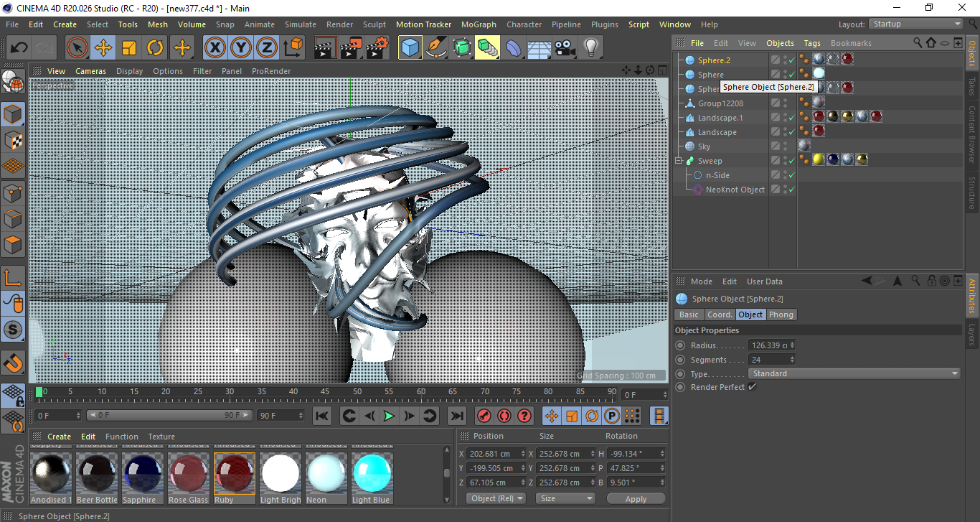
Task: Toggle editor visibility dots for Sky object
Action: [x=785, y=146]
